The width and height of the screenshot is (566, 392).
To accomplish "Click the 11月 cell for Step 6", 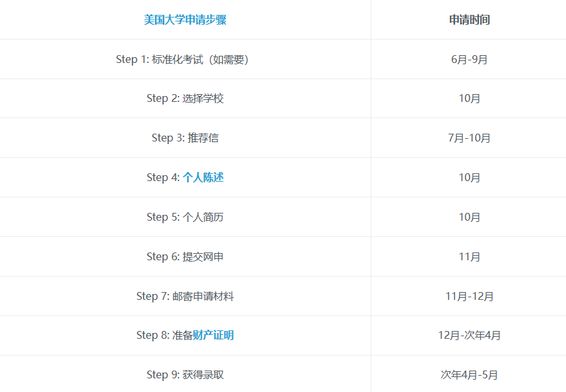I will pyautogui.click(x=469, y=256).
